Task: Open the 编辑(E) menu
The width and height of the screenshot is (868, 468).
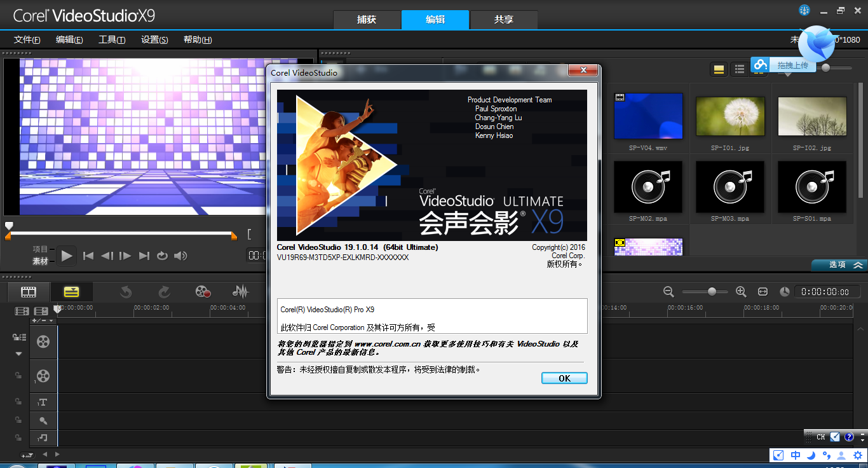Action: tap(69, 39)
